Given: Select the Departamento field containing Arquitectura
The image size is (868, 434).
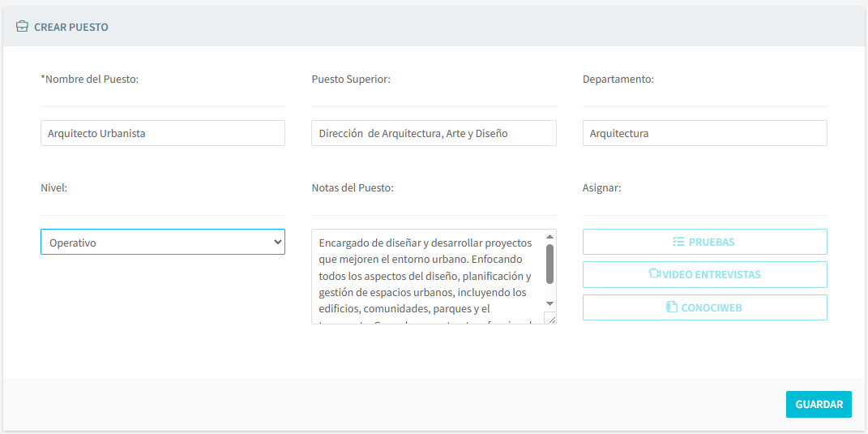Looking at the screenshot, I should point(704,133).
